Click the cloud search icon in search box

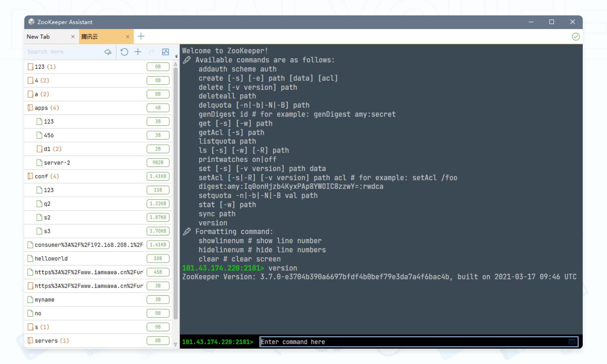[x=108, y=52]
